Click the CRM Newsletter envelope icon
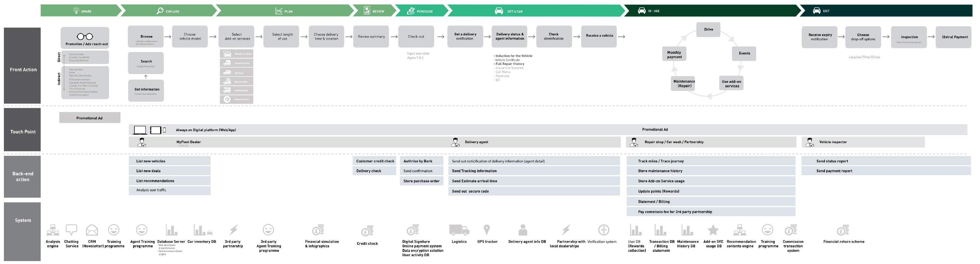980x264 pixels. pyautogui.click(x=92, y=230)
